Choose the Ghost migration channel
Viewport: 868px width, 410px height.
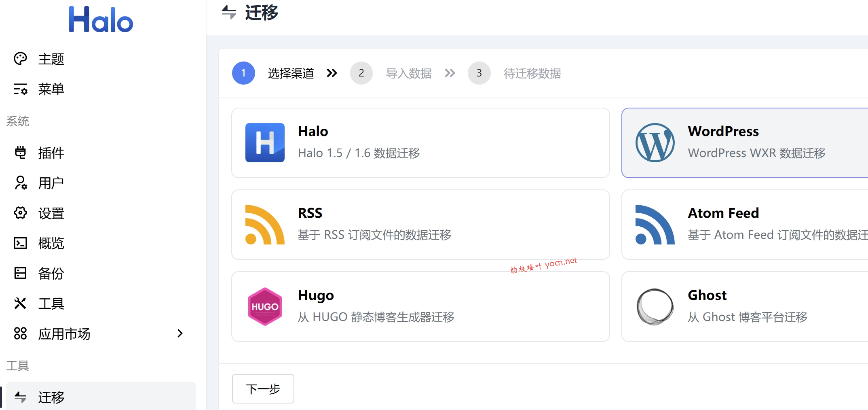[744, 306]
